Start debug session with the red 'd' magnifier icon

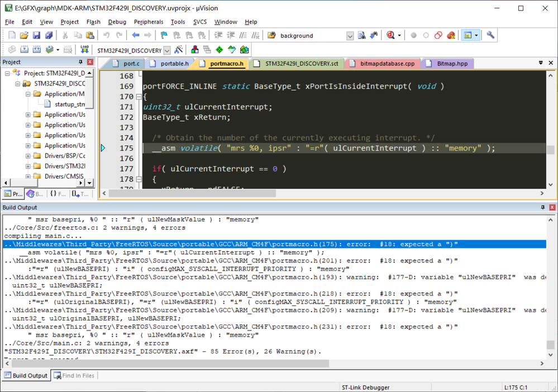[391, 35]
